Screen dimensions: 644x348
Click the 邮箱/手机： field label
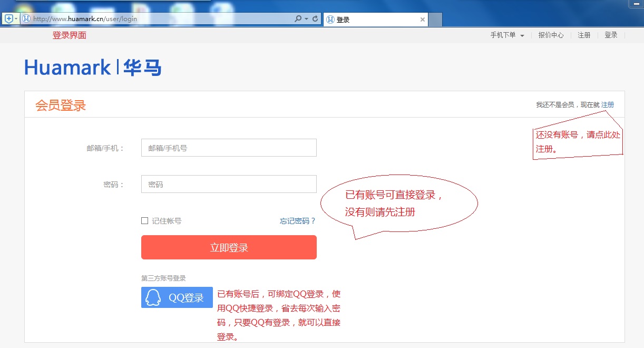coord(105,148)
